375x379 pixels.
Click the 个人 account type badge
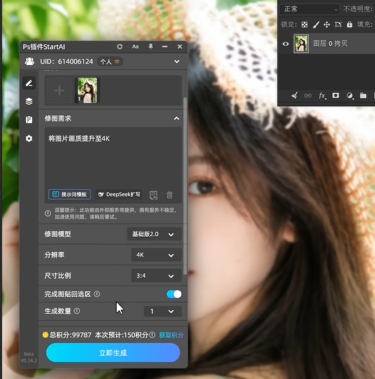pos(110,62)
